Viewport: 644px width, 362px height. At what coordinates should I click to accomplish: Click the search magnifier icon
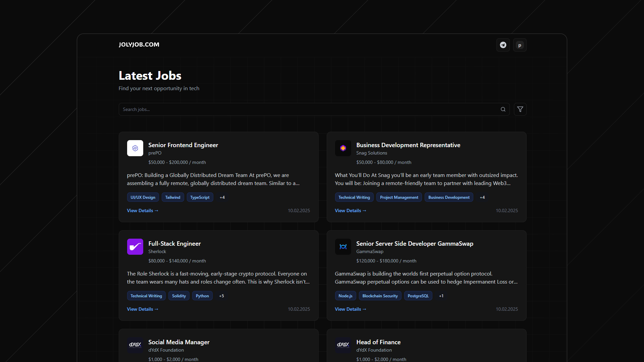[503, 109]
